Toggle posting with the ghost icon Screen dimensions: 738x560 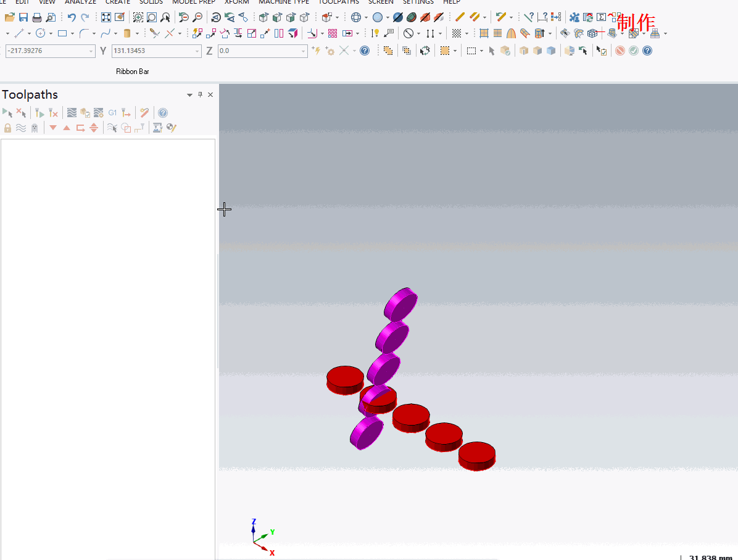(x=35, y=128)
